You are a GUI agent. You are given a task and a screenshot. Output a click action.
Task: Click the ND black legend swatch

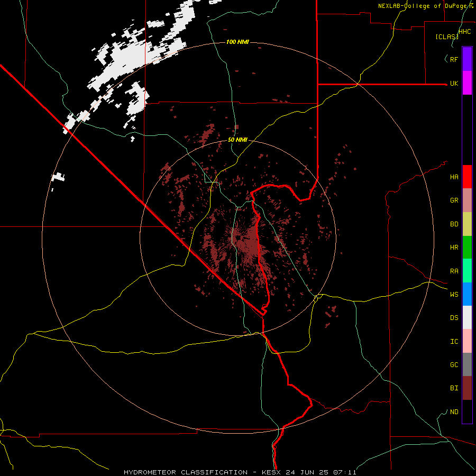(467, 411)
